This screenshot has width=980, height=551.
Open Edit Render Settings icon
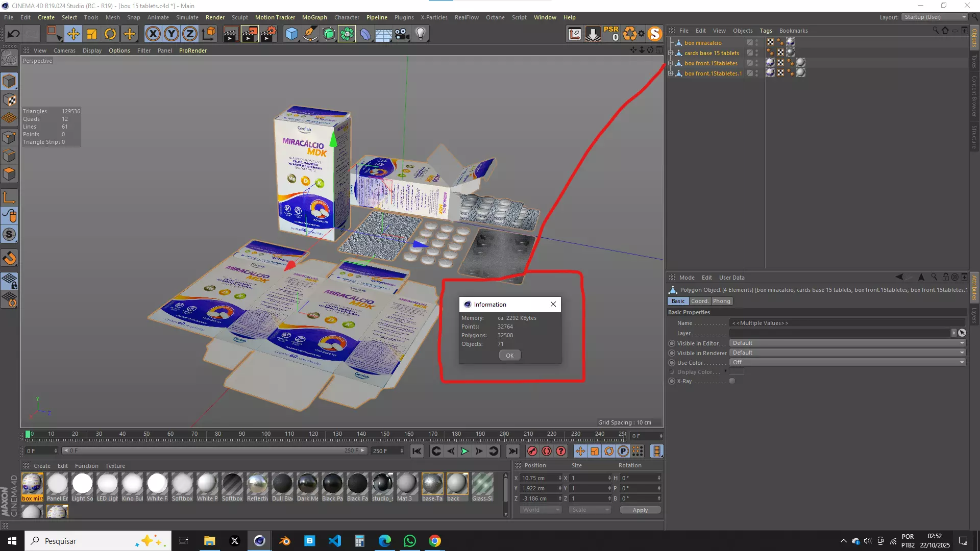pos(268,34)
